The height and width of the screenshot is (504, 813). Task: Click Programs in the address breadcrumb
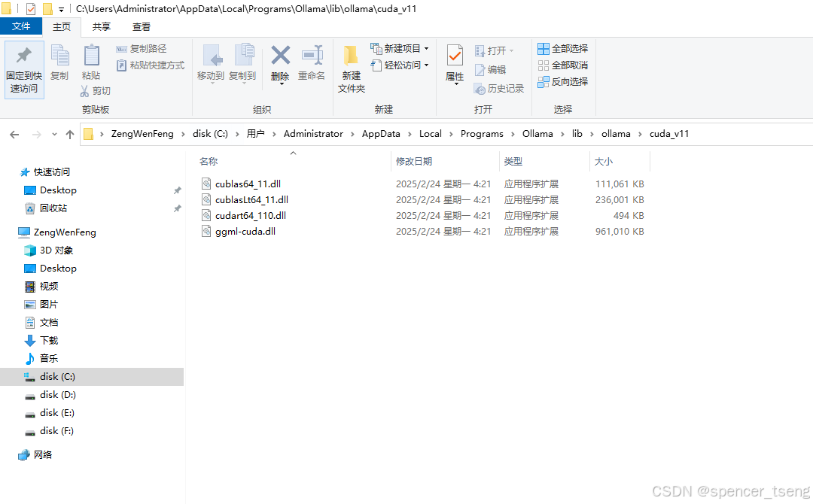pos(482,134)
